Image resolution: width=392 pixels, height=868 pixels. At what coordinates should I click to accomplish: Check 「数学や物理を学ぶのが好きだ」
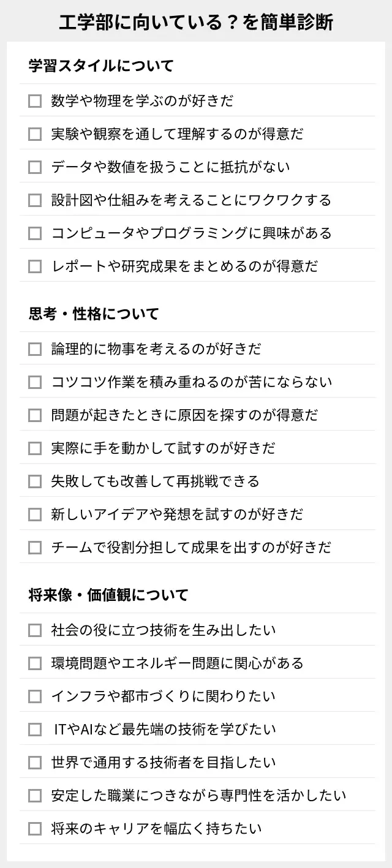(x=34, y=100)
